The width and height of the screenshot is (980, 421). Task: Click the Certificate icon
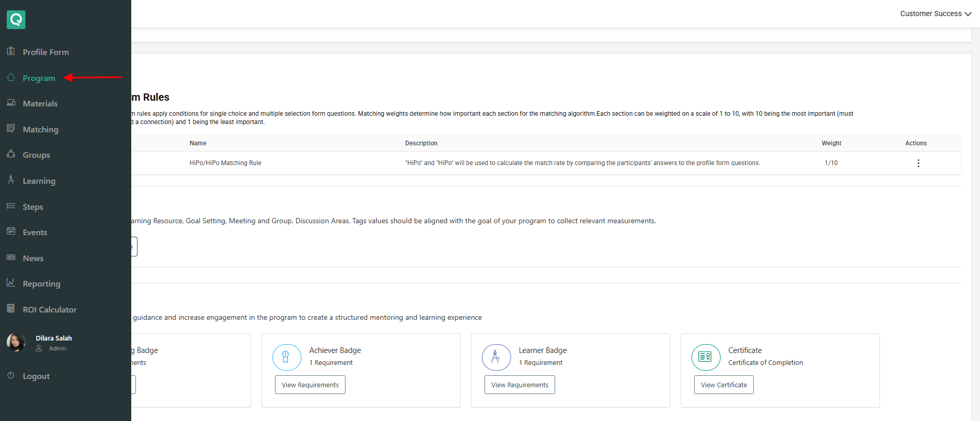click(706, 357)
